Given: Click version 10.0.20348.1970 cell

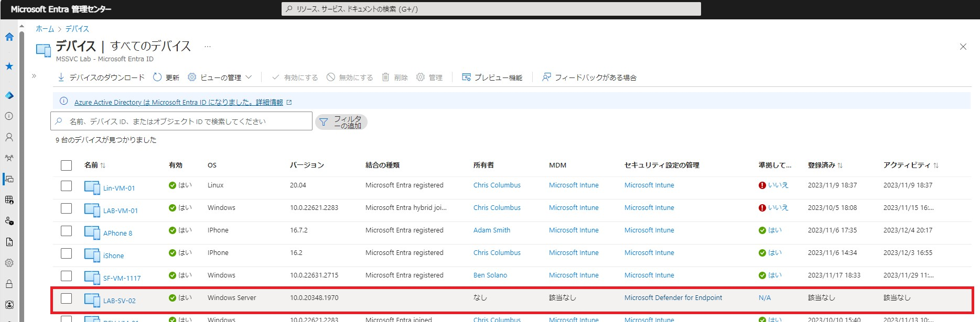Looking at the screenshot, I should point(314,297).
